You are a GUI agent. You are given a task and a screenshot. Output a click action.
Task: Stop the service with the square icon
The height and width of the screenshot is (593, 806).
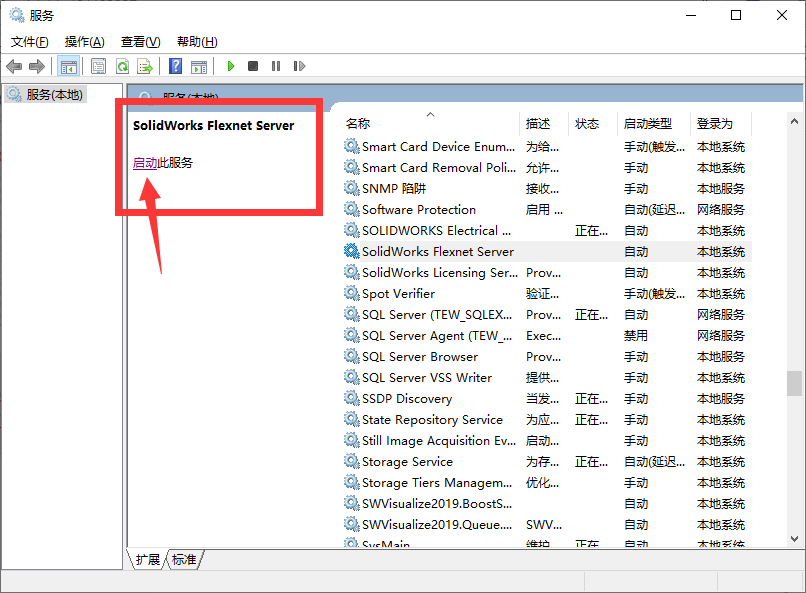coord(253,66)
